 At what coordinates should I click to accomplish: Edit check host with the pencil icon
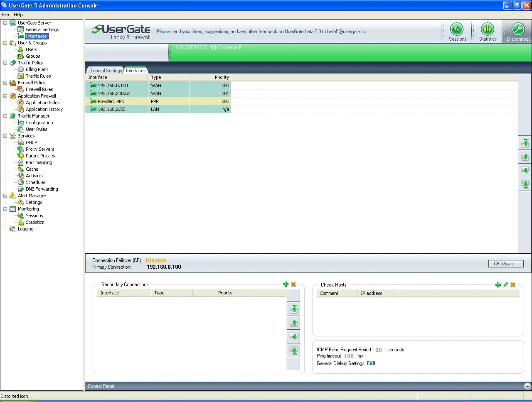pyautogui.click(x=505, y=285)
